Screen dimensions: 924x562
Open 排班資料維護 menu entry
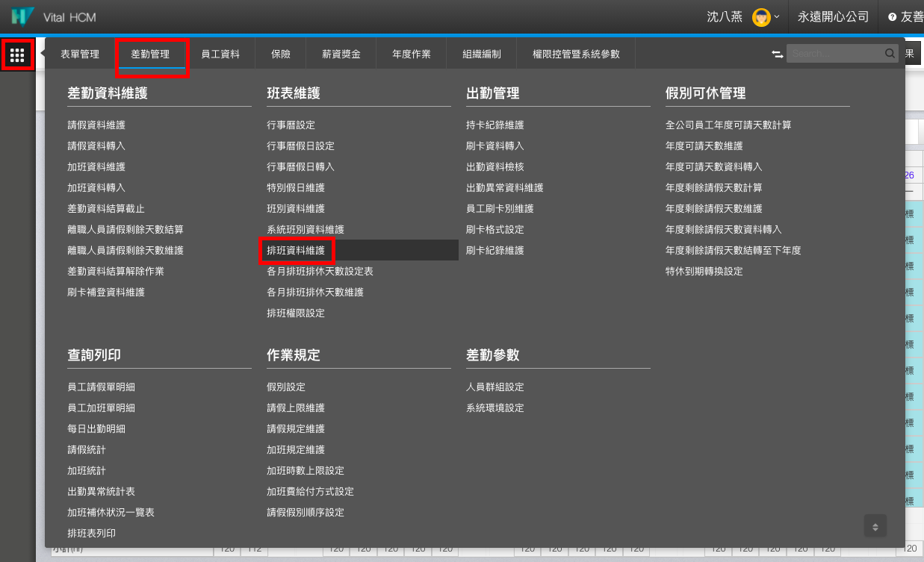pyautogui.click(x=296, y=251)
